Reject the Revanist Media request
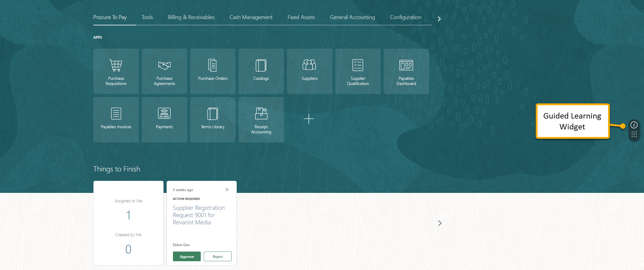Viewport: 644px width, 270px height. [217, 256]
